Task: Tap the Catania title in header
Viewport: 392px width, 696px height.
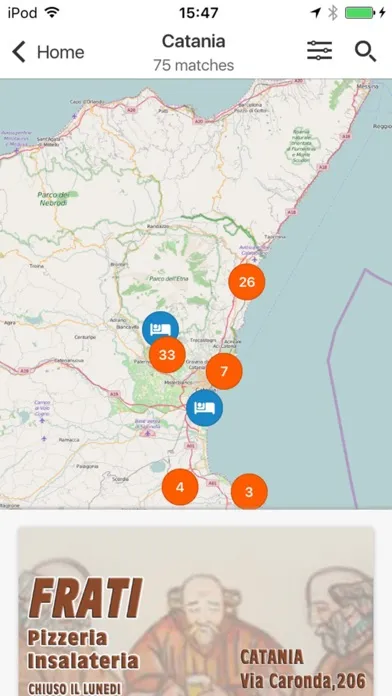Action: coord(194,41)
